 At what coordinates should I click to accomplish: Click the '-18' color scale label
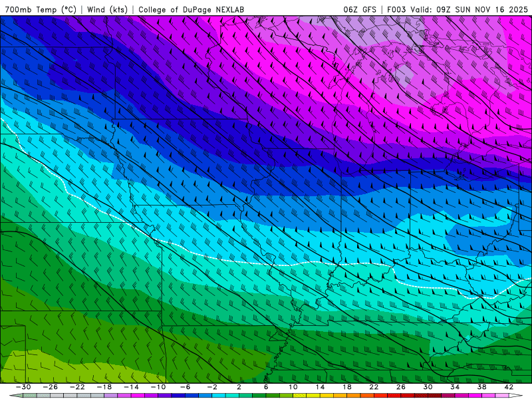tap(104, 387)
